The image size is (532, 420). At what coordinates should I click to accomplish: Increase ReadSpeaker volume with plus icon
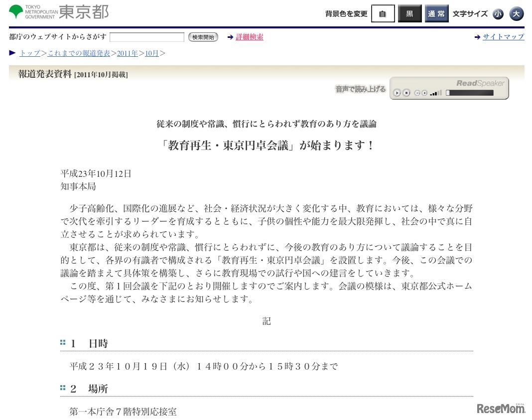pos(424,93)
